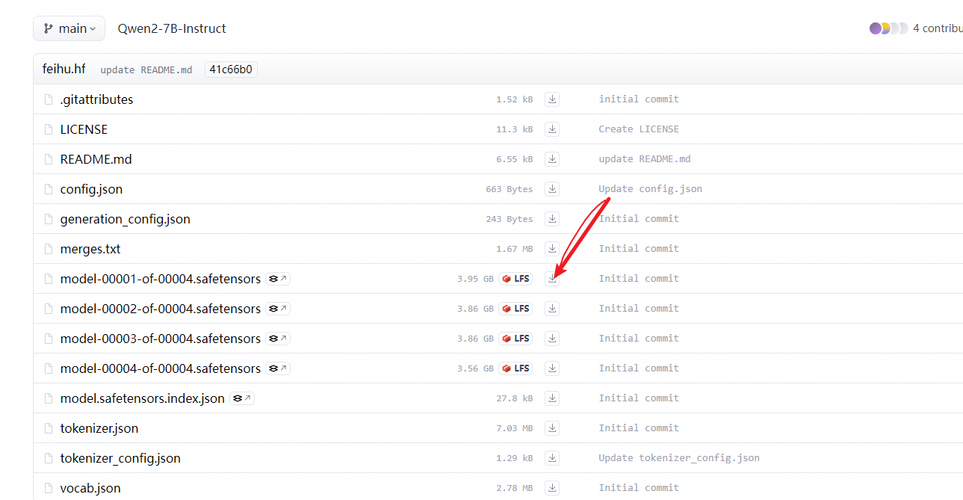Click LFS badge on model-00002-of-00004 row

[x=515, y=308]
